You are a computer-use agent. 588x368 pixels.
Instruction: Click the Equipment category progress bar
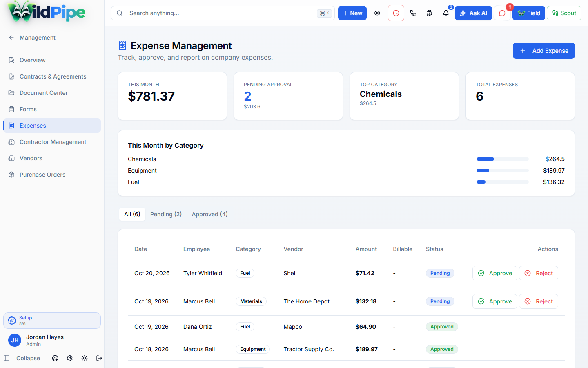tap(503, 171)
